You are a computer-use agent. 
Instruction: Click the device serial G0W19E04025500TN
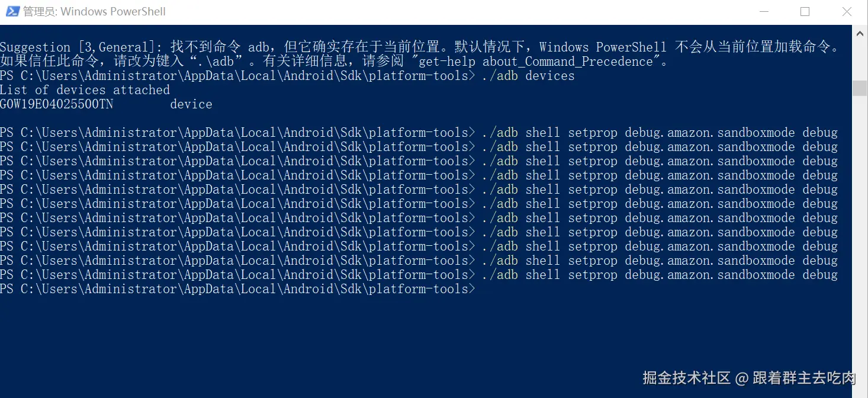[57, 104]
